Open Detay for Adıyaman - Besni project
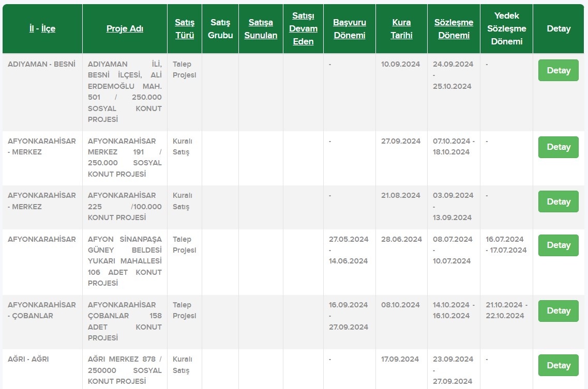Screen dimensions: 588x389 558,70
